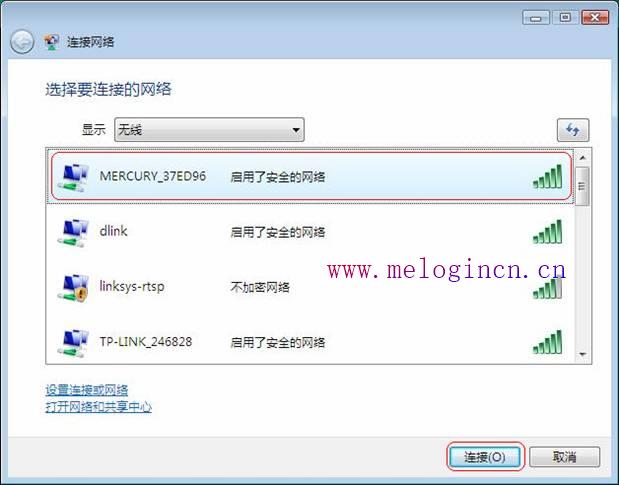Click the network list scroll down arrow
Screen dimensions: 619x485
point(583,354)
